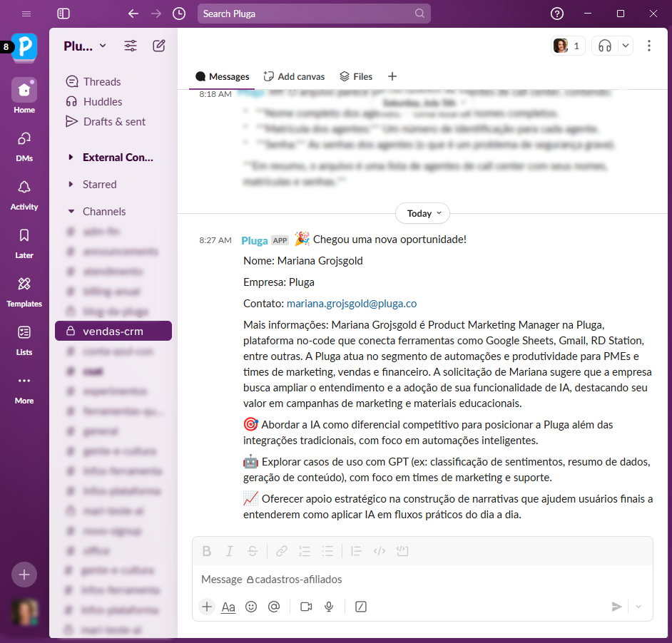The height and width of the screenshot is (643, 672).
Task: Add a new tab with plus
Action: pyautogui.click(x=392, y=77)
